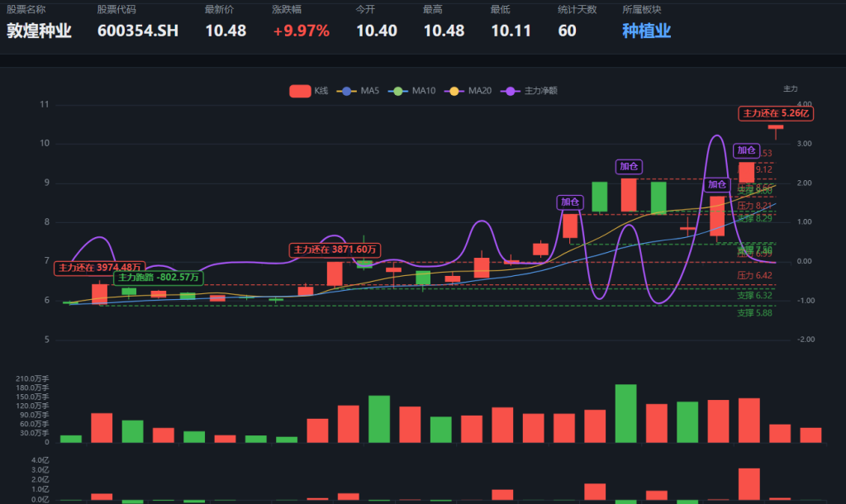Click the 支撑 5.88 level label
This screenshot has height=504, width=846.
click(x=754, y=313)
